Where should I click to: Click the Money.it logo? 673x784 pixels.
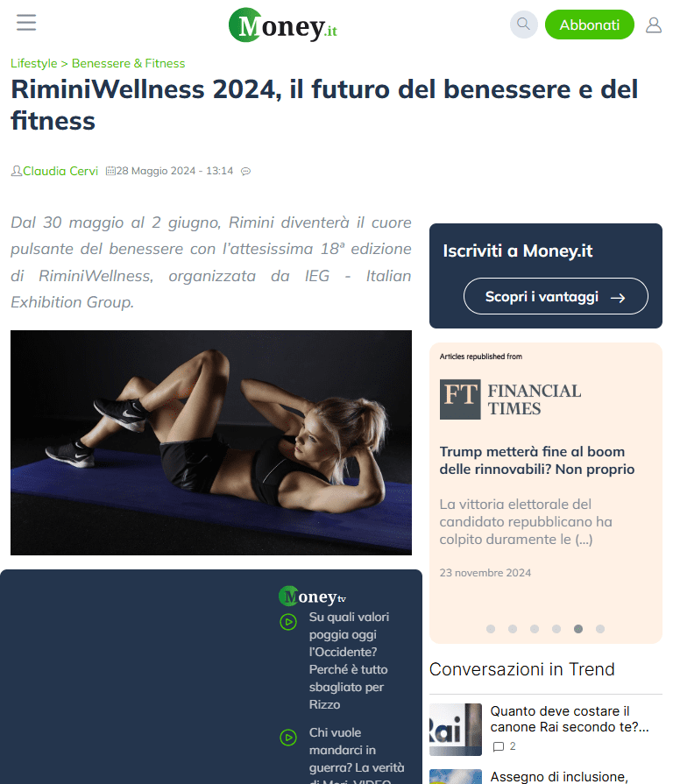tap(283, 25)
